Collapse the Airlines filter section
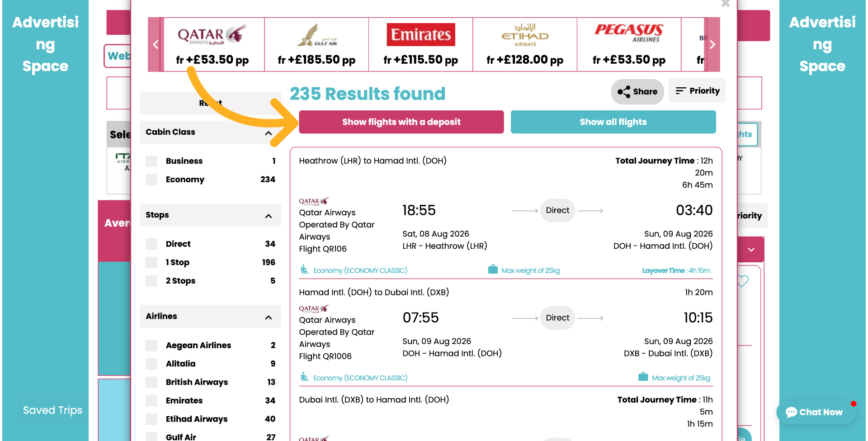Image resolution: width=868 pixels, height=441 pixels. pos(268,317)
